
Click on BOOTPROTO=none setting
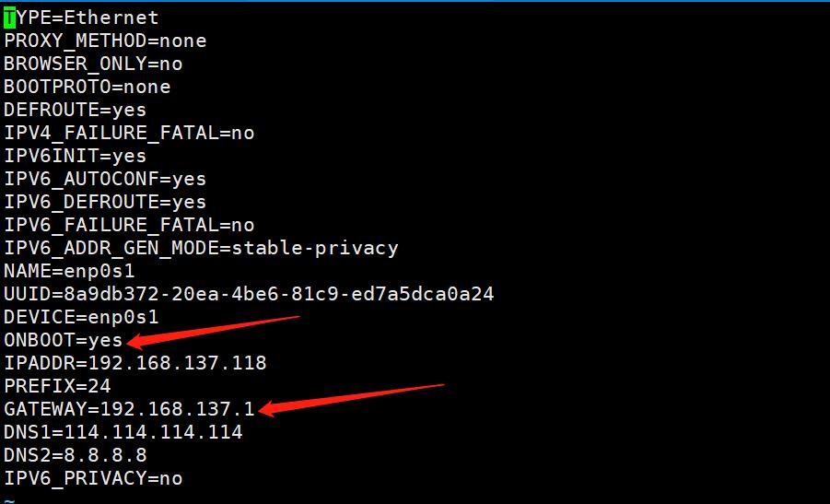[x=87, y=87]
